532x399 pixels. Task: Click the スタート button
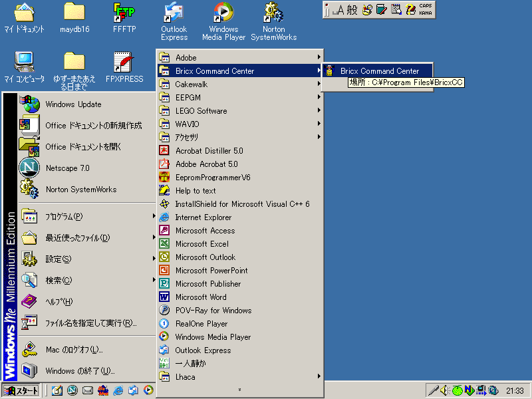coord(21,390)
